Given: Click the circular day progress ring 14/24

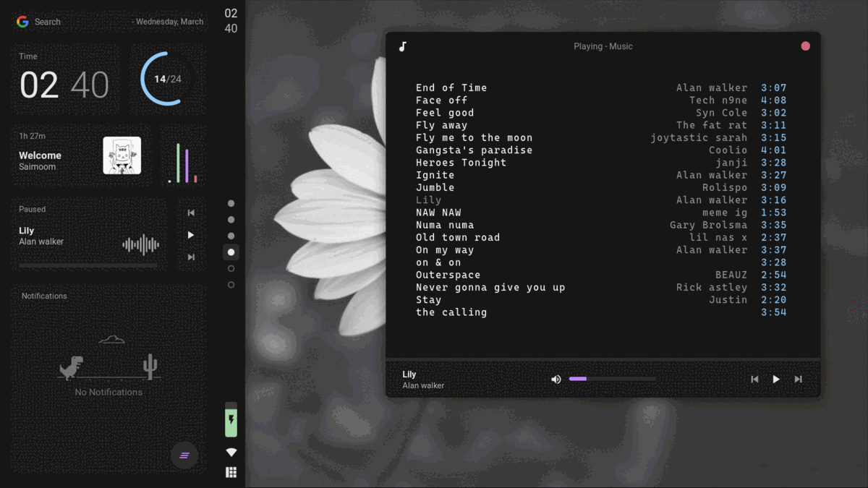Looking at the screenshot, I should pyautogui.click(x=168, y=79).
